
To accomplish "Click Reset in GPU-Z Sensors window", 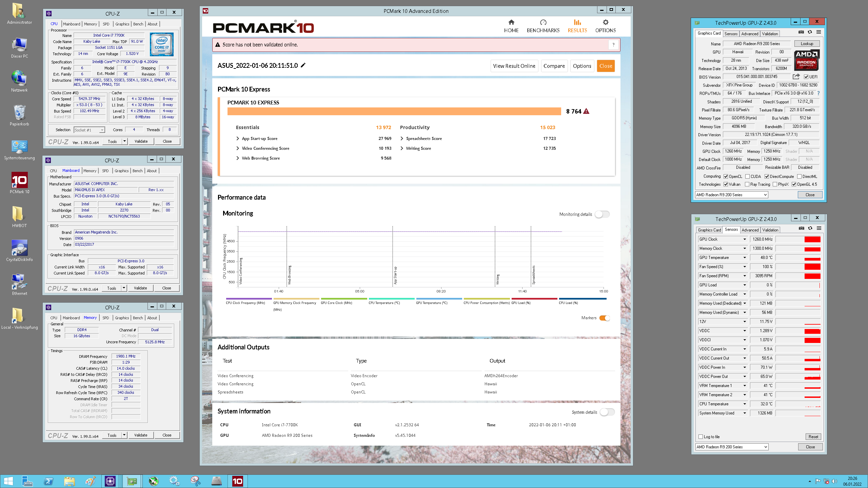I will click(813, 437).
